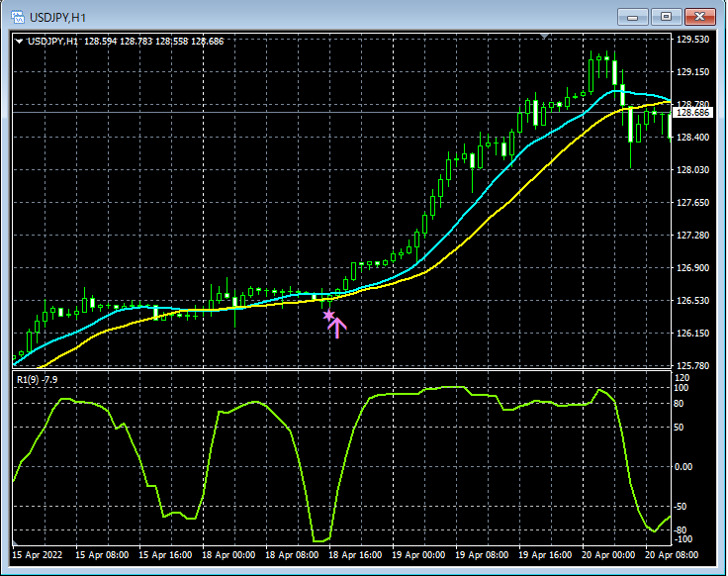This screenshot has height=576, width=728.
Task: Click the R1(9) -7.9 indicator label
Action: 38,379
